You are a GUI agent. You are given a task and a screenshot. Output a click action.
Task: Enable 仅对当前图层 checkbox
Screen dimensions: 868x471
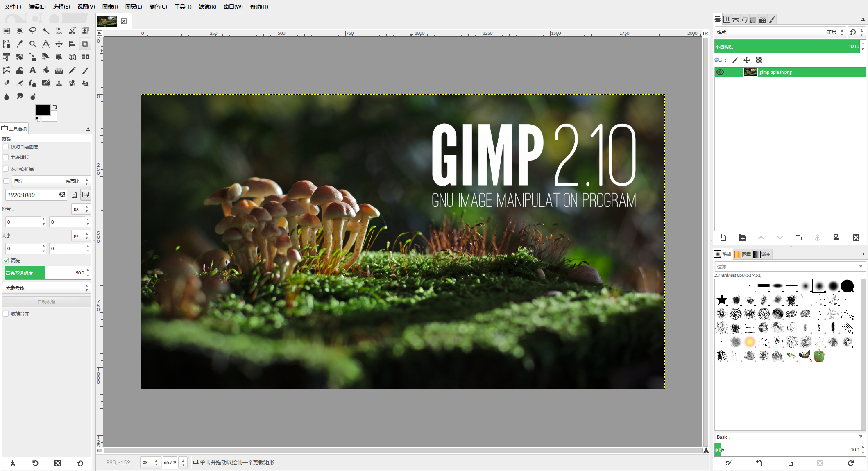6,147
